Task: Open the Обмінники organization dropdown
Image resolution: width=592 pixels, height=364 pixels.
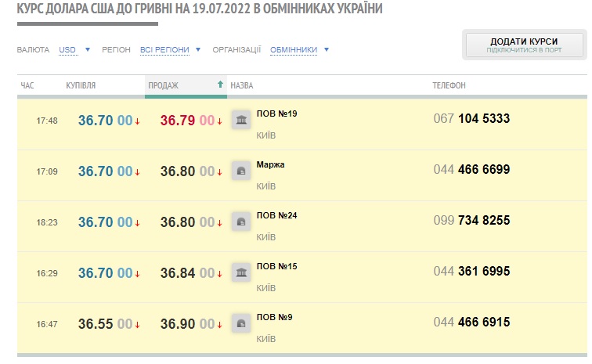Action: tap(299, 50)
